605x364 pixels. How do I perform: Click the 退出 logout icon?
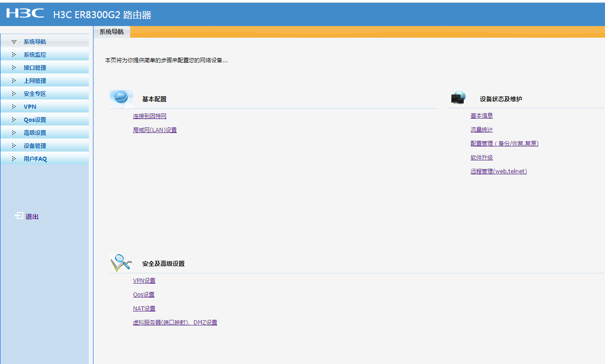tap(19, 216)
